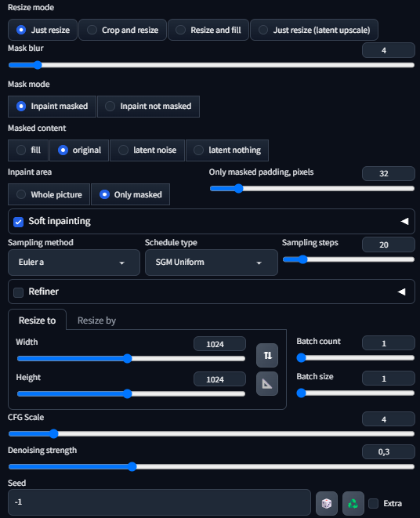The height and width of the screenshot is (518, 420).
Task: Choose Just resize (latent upscale) option
Action: tap(314, 30)
